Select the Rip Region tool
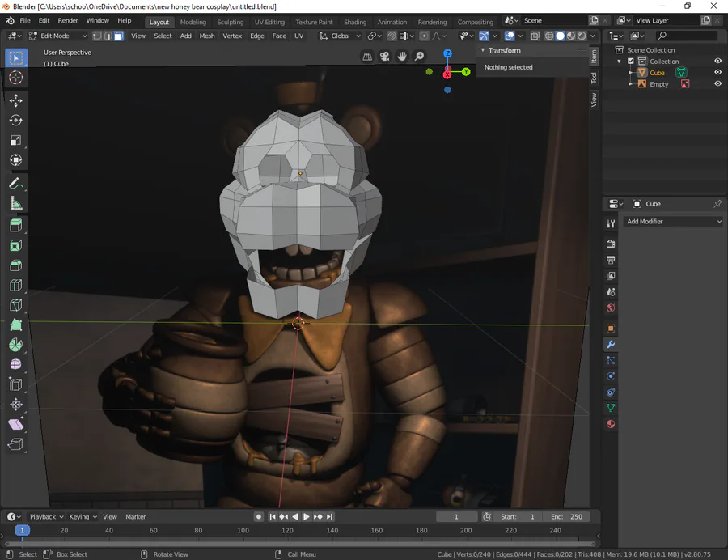Image resolution: width=728 pixels, height=560 pixels. [16, 444]
